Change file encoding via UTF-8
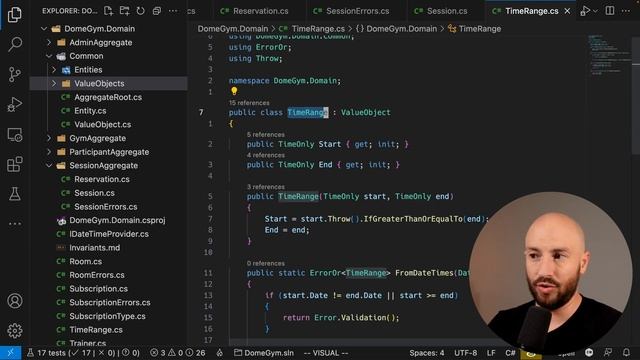 tap(466, 353)
